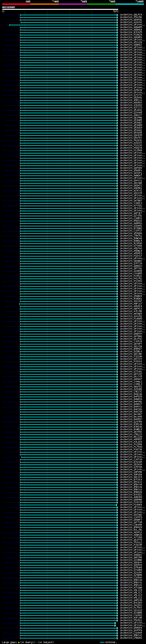Screen dimensions: 146x644
Task: Select the UniRef100_Q5VTE0 label
Action: click(x=131, y=138)
